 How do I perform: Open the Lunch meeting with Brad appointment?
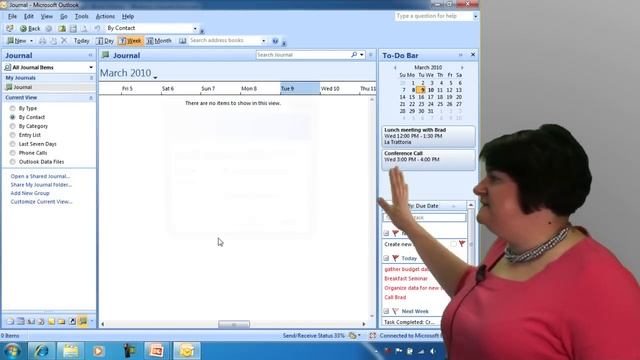[429, 136]
